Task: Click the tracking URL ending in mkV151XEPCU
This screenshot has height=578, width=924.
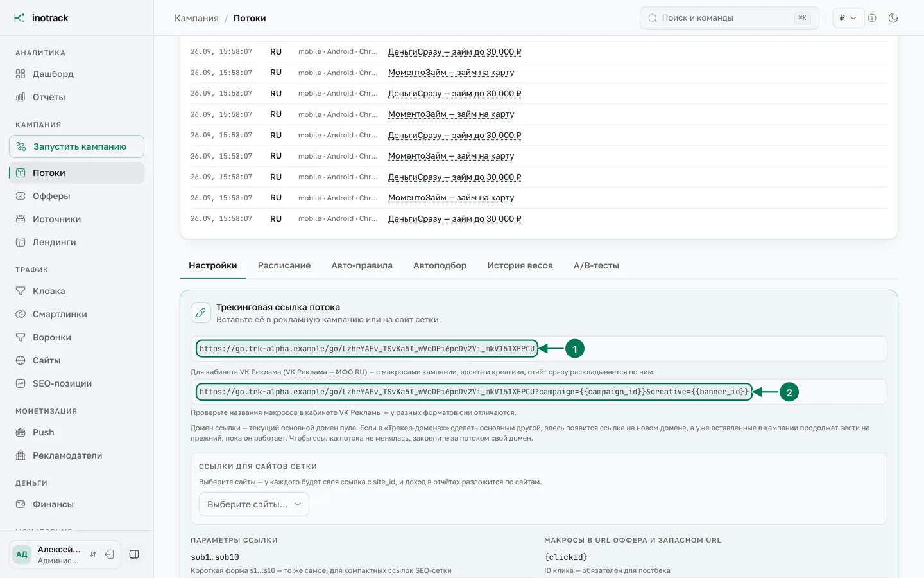Action: point(367,349)
